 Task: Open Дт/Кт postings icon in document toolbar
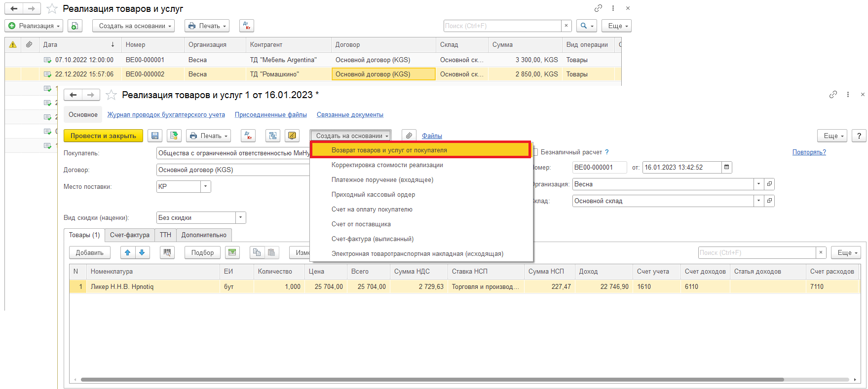(x=248, y=136)
